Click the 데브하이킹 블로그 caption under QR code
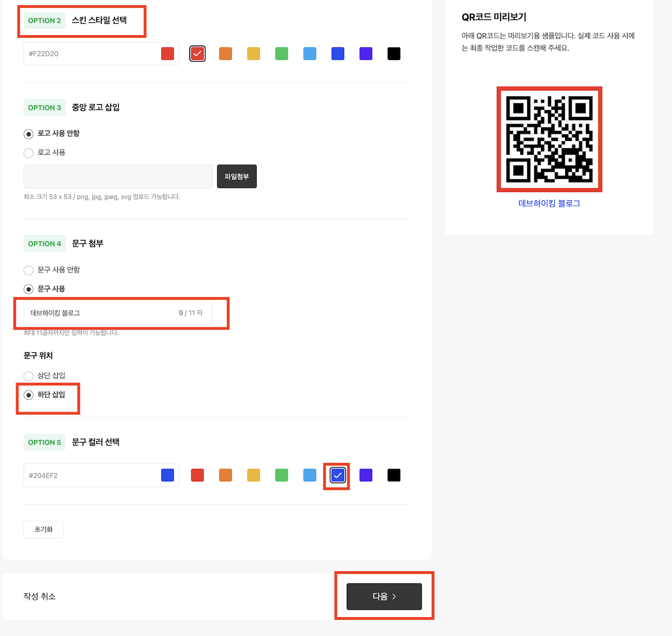 [x=549, y=203]
